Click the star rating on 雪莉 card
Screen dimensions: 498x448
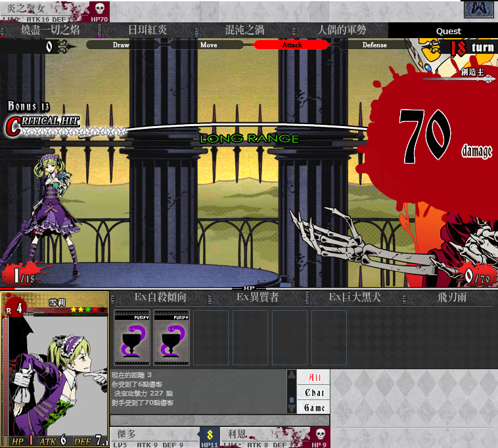click(x=88, y=309)
